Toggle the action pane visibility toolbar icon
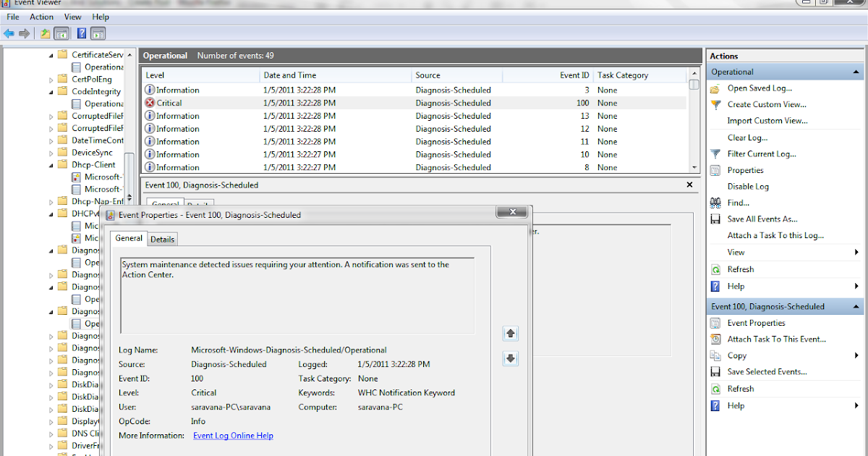Screen dimensions: 868x456 coord(98,33)
